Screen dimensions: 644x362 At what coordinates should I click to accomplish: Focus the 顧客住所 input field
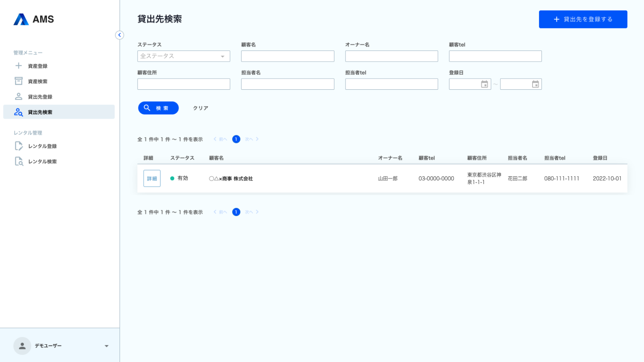(x=184, y=84)
